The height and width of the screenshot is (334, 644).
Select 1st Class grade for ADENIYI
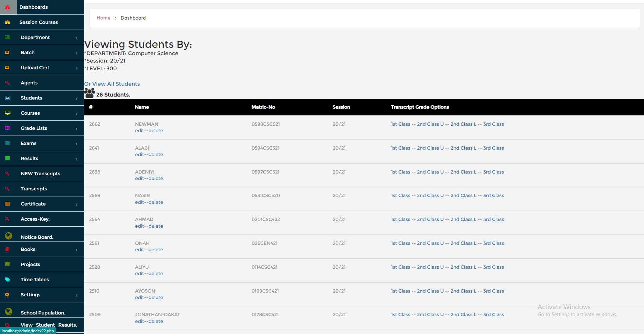point(400,172)
